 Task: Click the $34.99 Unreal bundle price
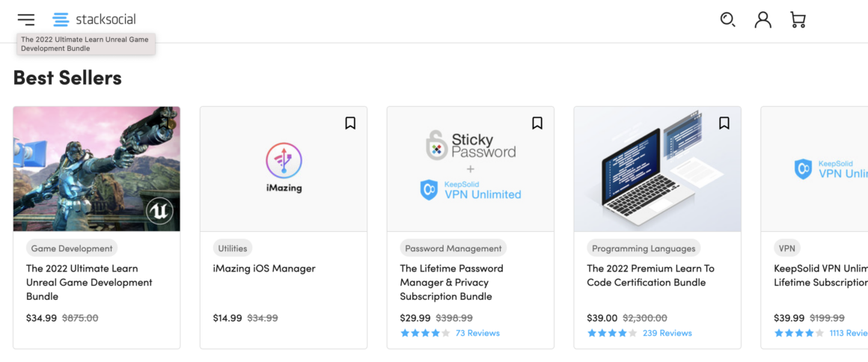click(x=41, y=319)
